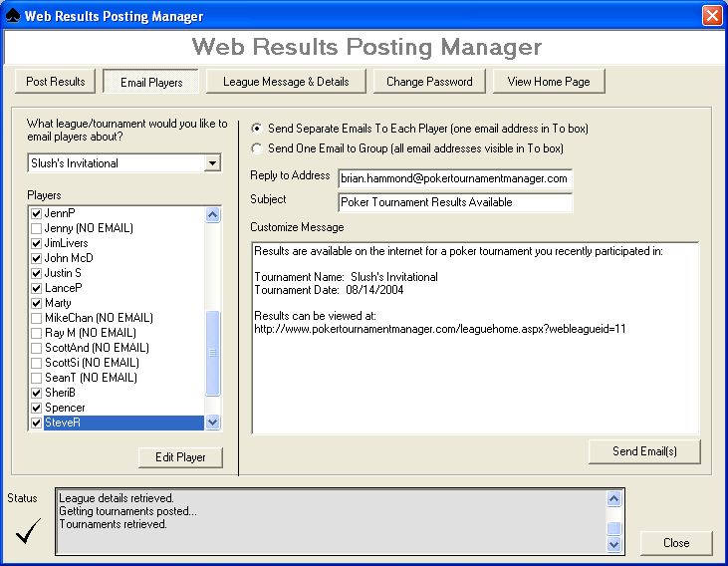This screenshot has height=566, width=728.
Task: Select the JimLivers name in players list
Action: coord(67,243)
